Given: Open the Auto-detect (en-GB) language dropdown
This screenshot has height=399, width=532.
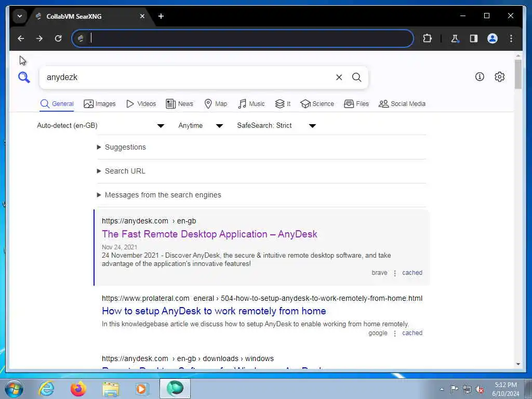Looking at the screenshot, I should coord(101,126).
